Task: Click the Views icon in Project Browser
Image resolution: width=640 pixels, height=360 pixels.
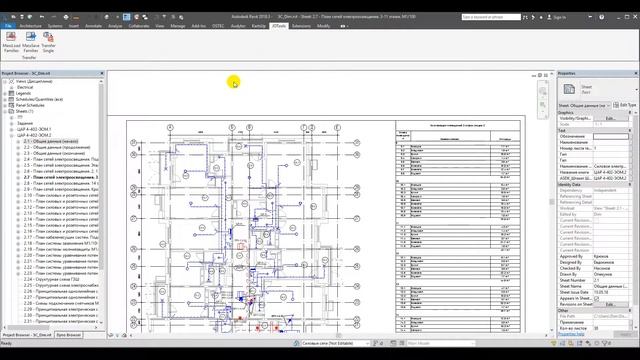Action: (11, 81)
